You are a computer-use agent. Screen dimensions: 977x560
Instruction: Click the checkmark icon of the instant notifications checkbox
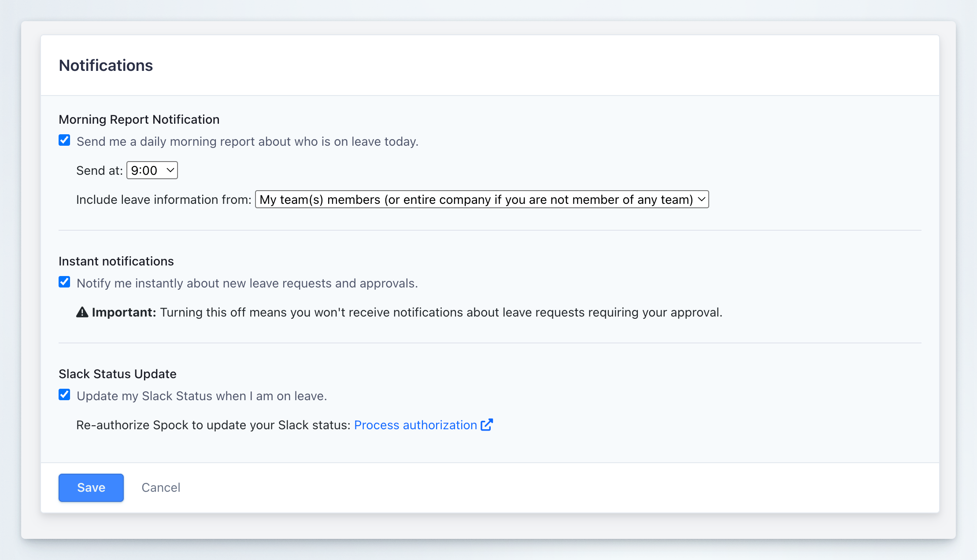pyautogui.click(x=64, y=282)
